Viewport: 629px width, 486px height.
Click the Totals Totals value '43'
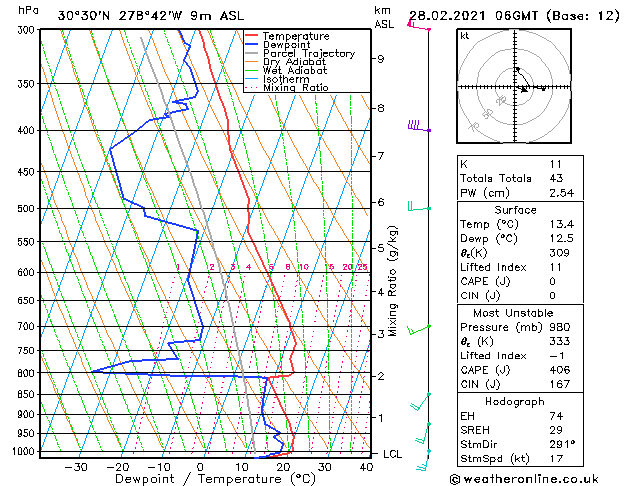tap(556, 178)
